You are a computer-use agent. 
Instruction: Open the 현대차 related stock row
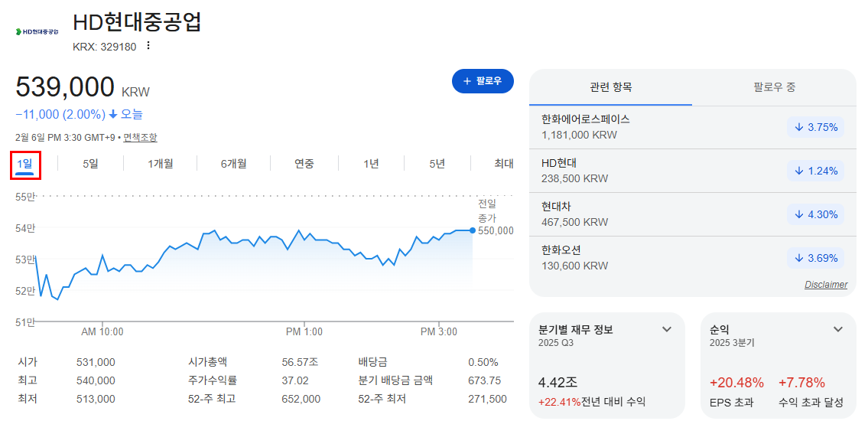click(693, 214)
